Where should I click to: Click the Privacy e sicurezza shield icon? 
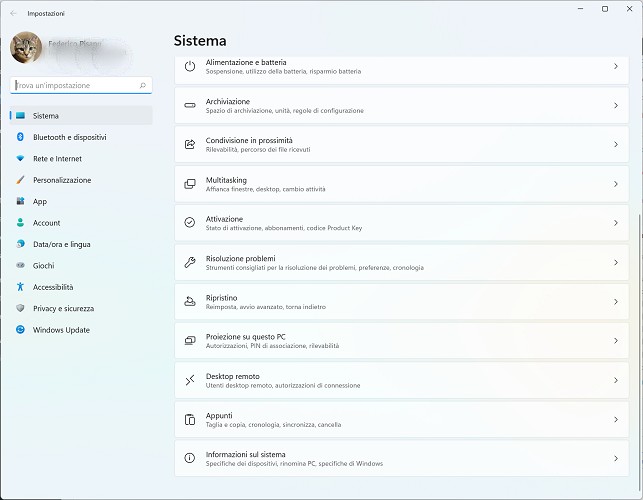click(19, 309)
